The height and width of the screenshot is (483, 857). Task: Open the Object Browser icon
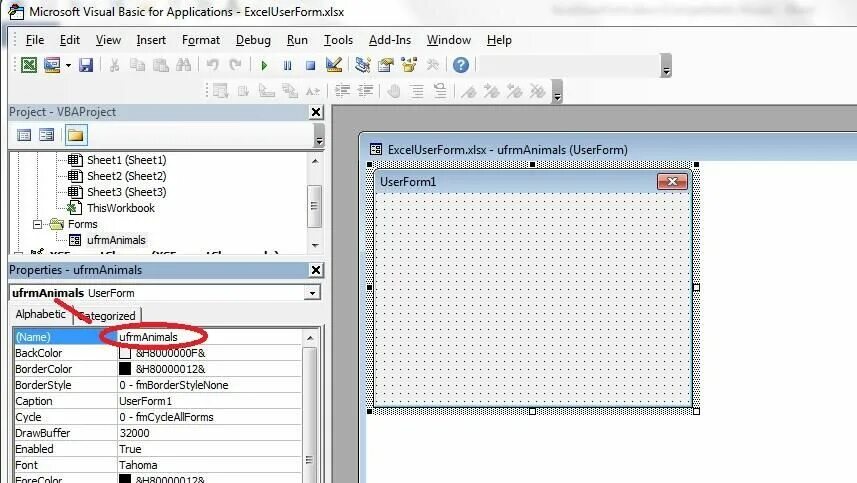[409, 65]
